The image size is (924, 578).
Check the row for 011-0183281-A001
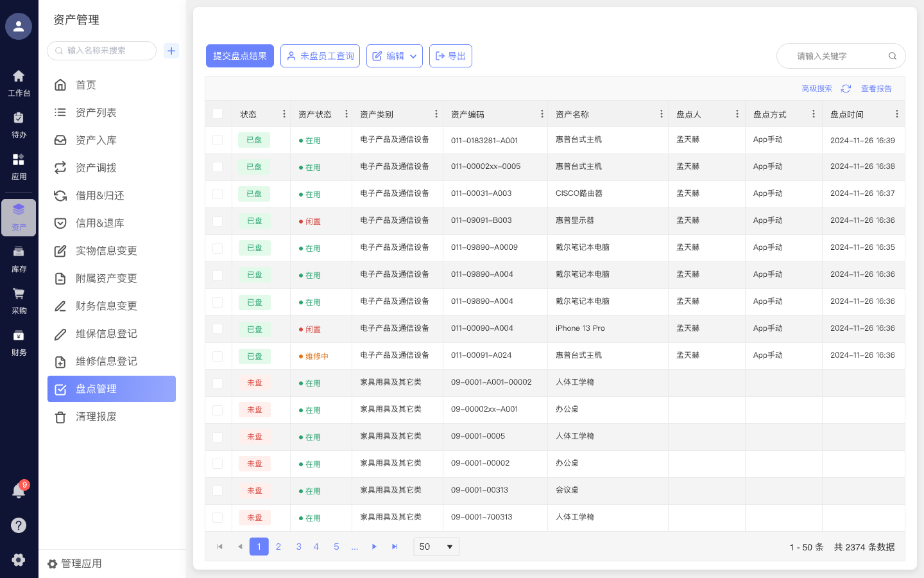218,140
